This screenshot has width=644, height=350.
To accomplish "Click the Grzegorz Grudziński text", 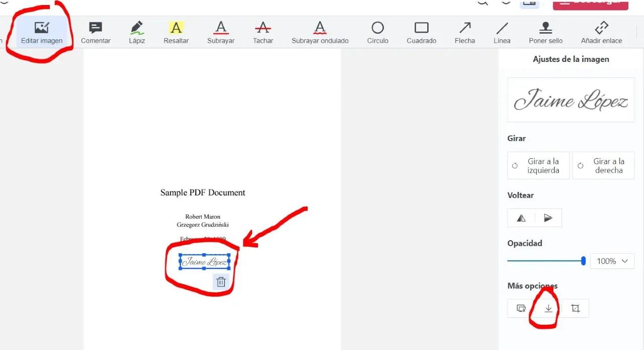I will coord(203,225).
